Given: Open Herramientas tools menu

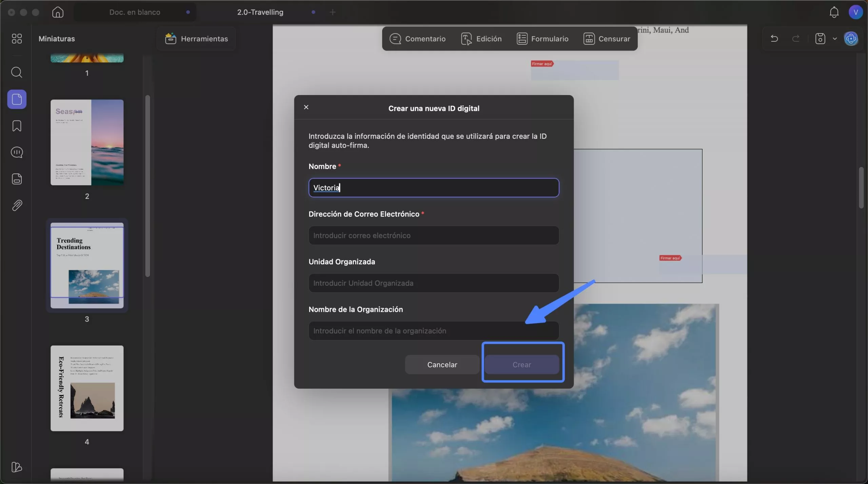Looking at the screenshot, I should tap(196, 39).
